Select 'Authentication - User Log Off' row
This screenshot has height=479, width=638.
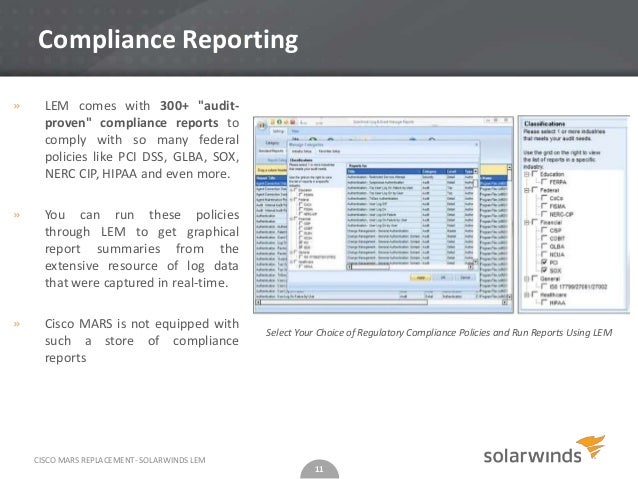click(x=410, y=204)
